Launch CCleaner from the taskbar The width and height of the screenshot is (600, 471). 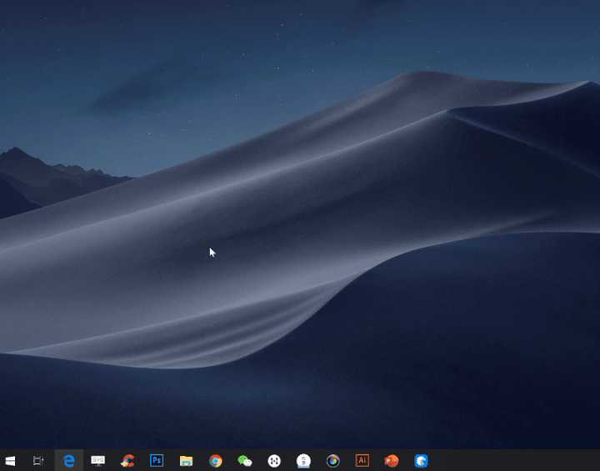[127, 461]
